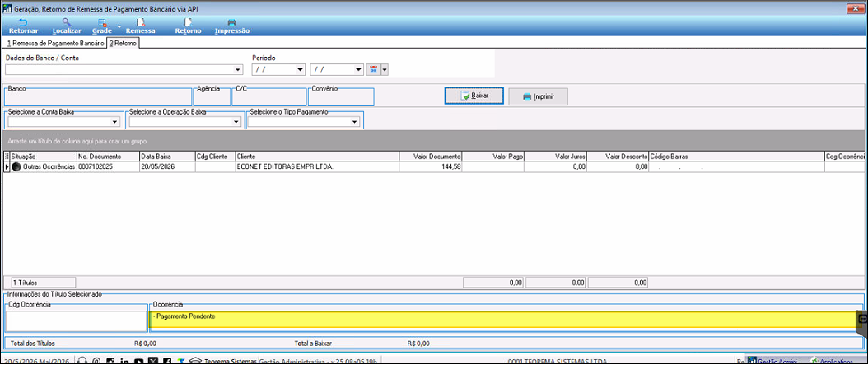Click the Teorema Sistemas link in status bar
Image resolution: width=868 pixels, height=365 pixels.
click(231, 361)
